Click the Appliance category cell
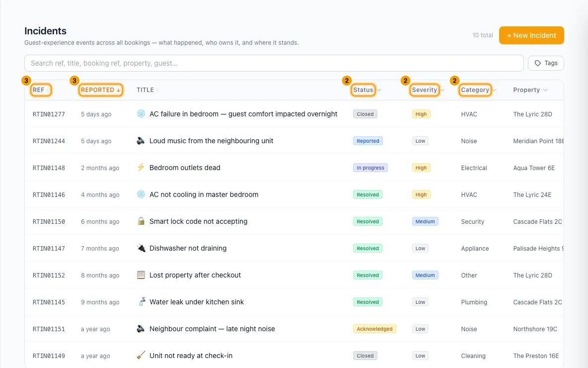The height and width of the screenshot is (368, 588). click(475, 249)
